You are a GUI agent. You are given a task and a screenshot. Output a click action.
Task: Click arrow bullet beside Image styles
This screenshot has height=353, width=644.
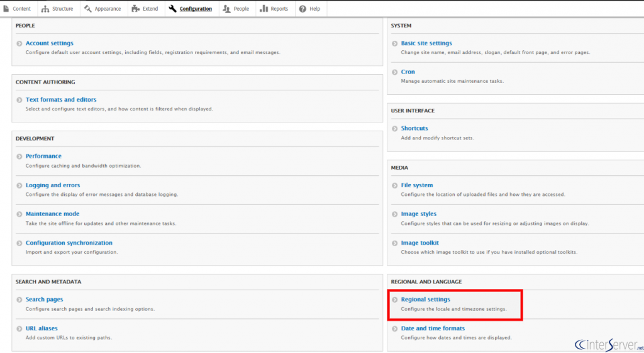coord(395,214)
